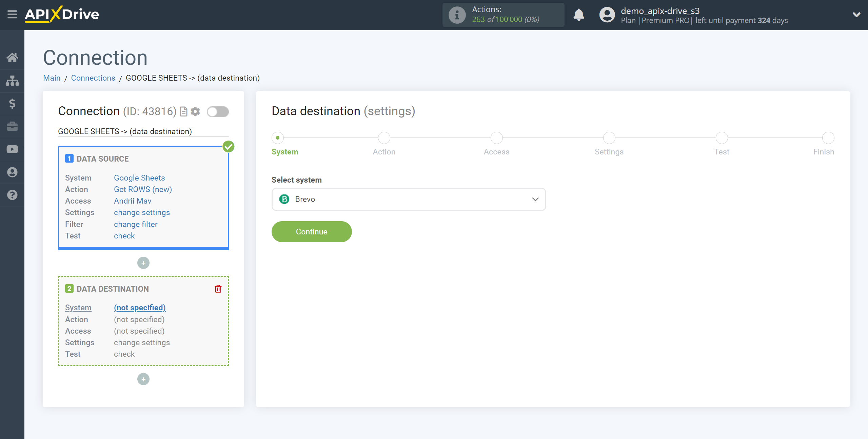The height and width of the screenshot is (439, 868).
Task: Click the delete/trash icon on Data Destination
Action: coord(219,289)
